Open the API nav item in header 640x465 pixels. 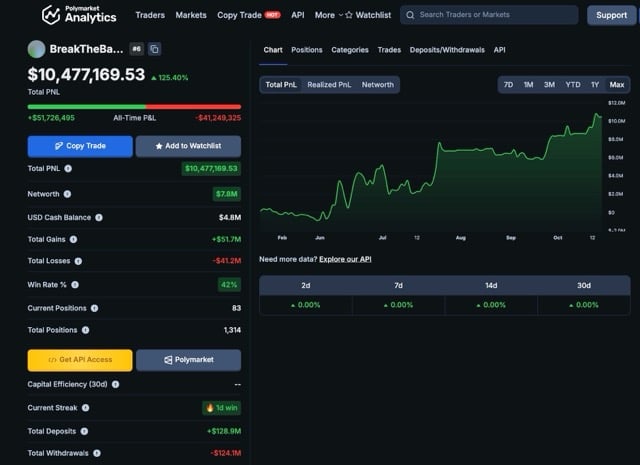[x=298, y=15]
